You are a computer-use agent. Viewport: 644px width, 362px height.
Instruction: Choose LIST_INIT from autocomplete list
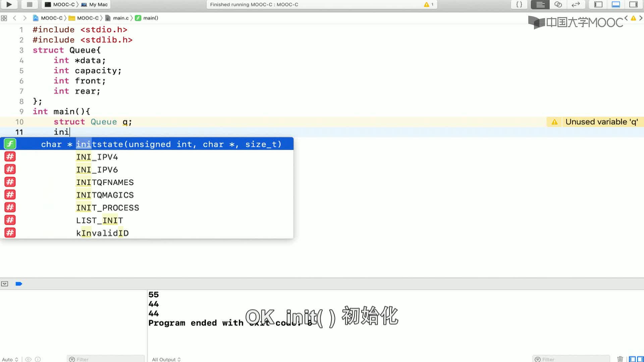click(x=147, y=221)
